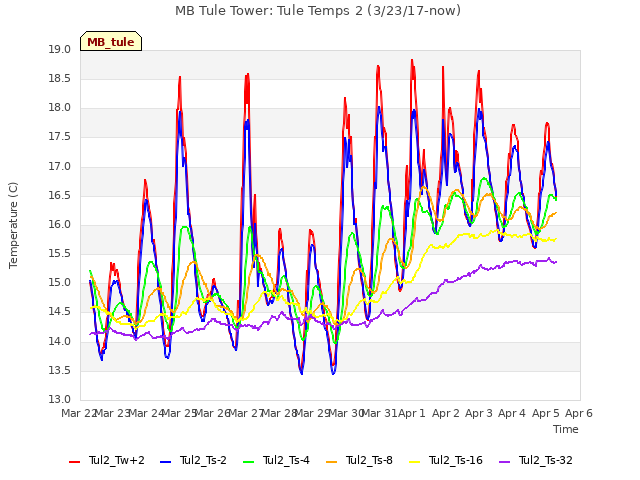Click the Time axis label
The width and height of the screenshot is (640, 480).
[566, 429]
